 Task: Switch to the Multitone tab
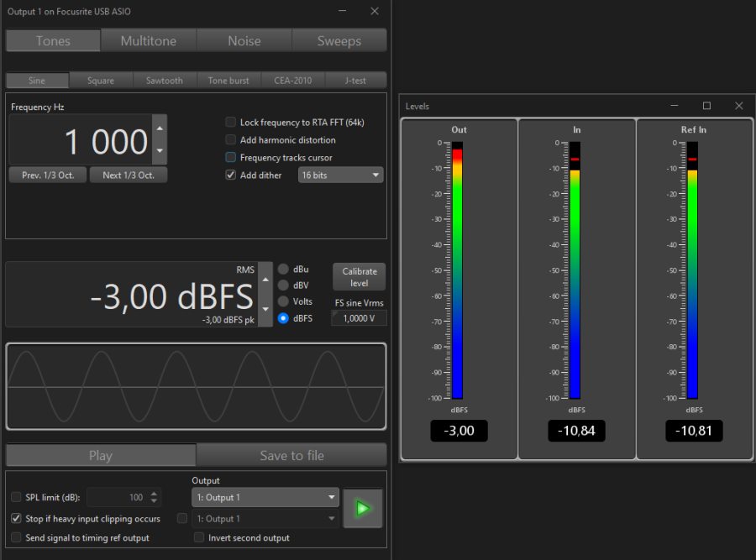point(149,40)
